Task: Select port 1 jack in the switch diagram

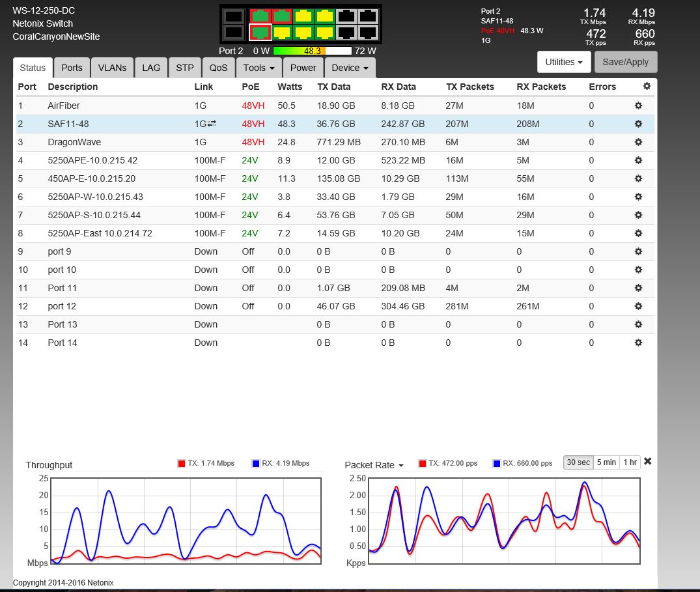Action: click(x=260, y=16)
